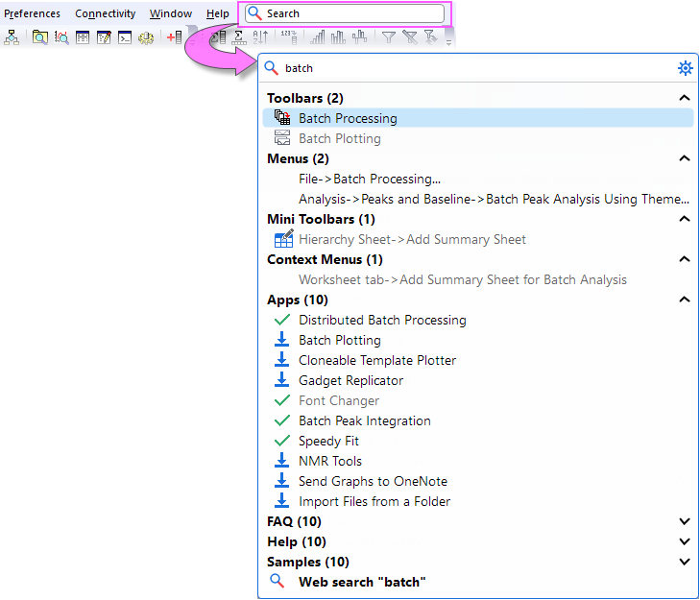The width and height of the screenshot is (700, 600).
Task: Click download icon beside NMR Tools
Action: tap(282, 461)
